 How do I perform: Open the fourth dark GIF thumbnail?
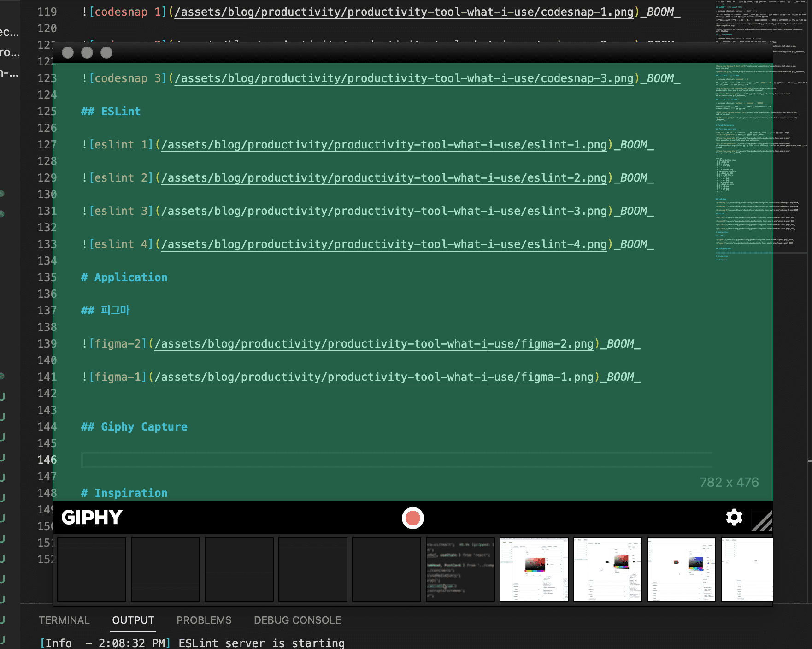[x=313, y=570]
